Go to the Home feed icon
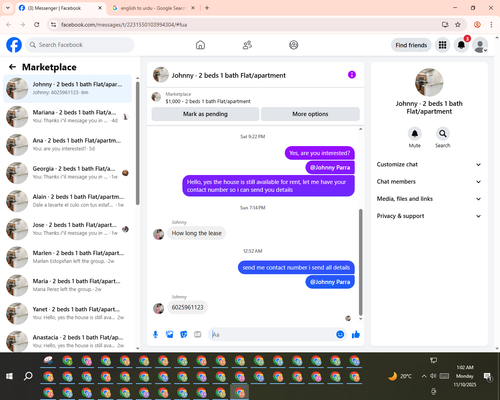The width and height of the screenshot is (500, 400). (200, 45)
